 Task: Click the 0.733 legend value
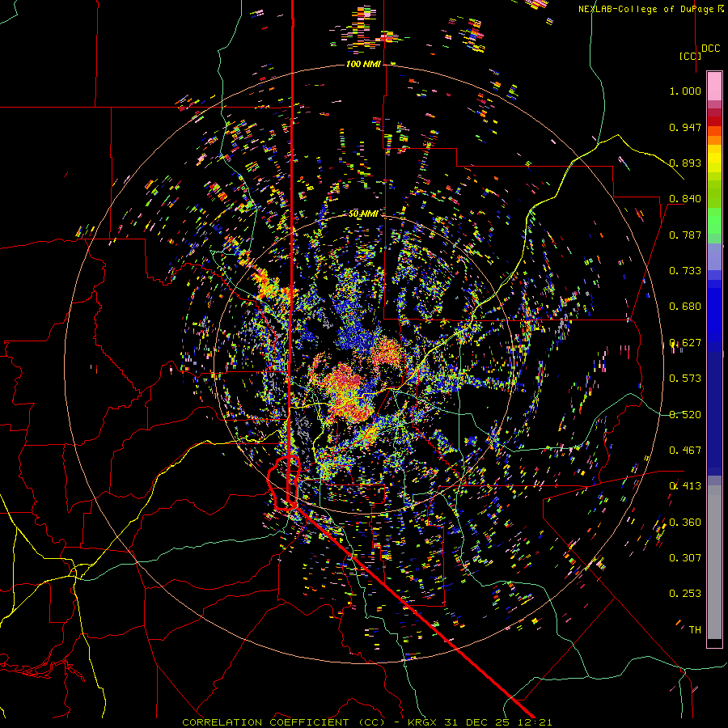pyautogui.click(x=685, y=271)
